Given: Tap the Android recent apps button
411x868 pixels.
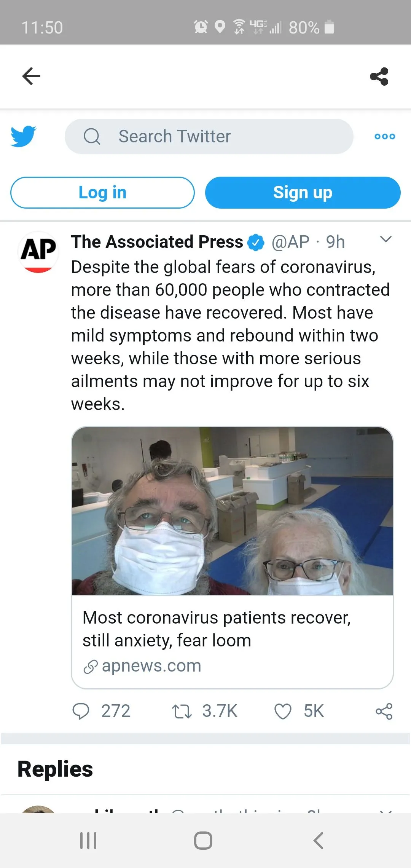Looking at the screenshot, I should tap(88, 840).
